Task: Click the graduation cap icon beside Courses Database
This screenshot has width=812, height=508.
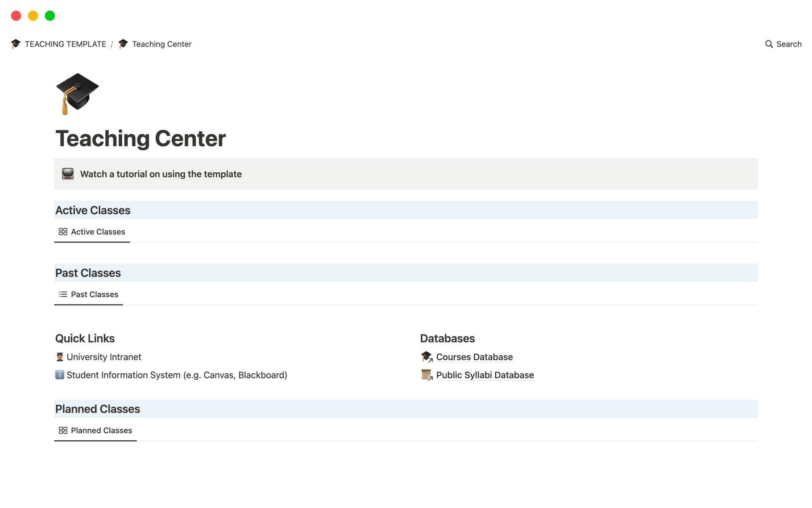Action: coord(426,356)
